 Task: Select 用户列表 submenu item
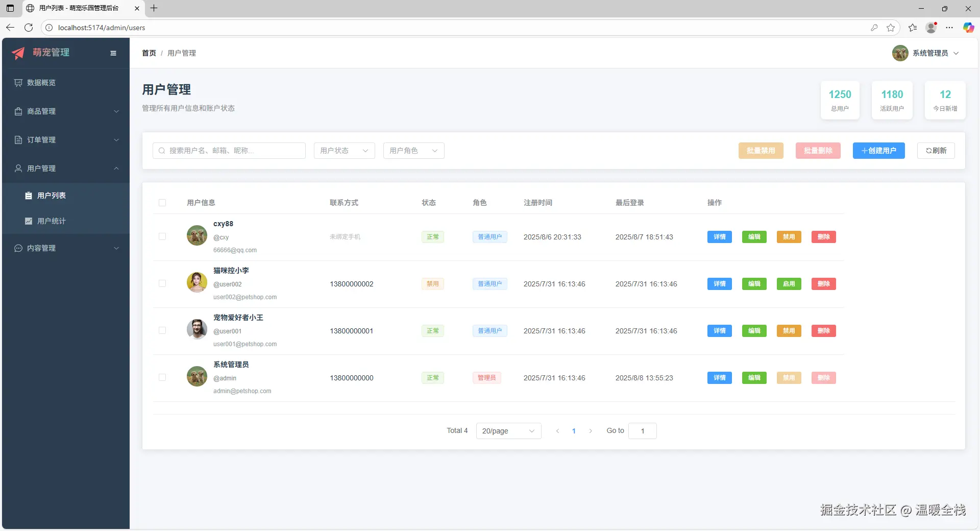point(66,196)
